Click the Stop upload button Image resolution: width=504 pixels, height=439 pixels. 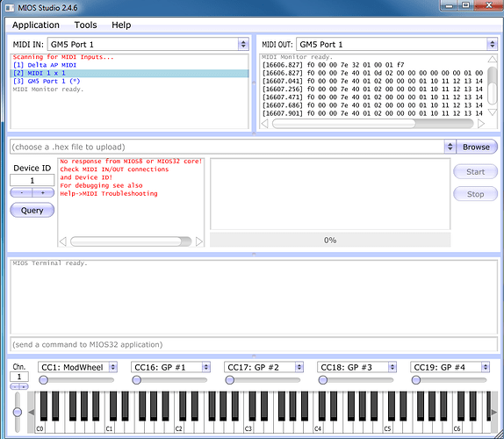475,194
